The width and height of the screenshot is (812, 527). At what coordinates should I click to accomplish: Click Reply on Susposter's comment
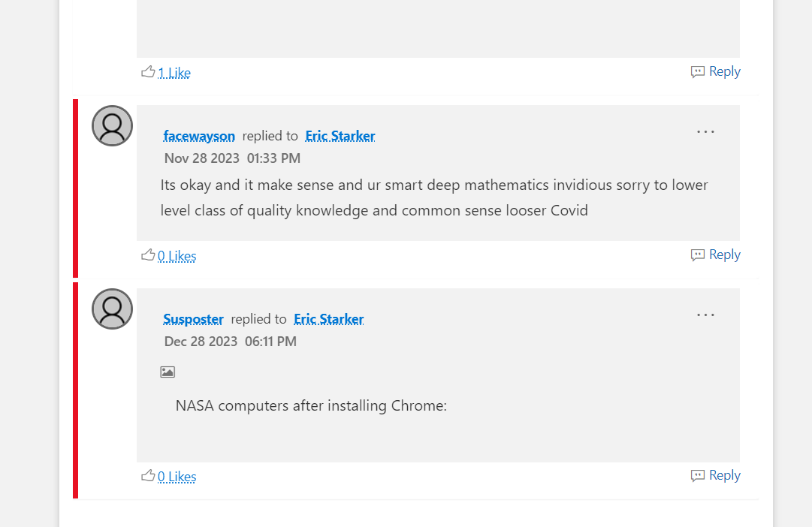point(724,474)
